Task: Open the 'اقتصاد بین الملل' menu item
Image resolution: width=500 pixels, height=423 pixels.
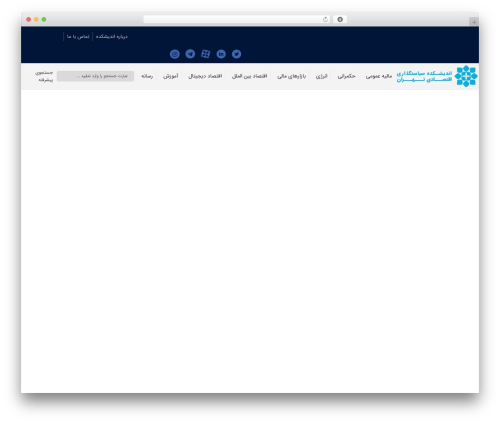Action: point(250,76)
